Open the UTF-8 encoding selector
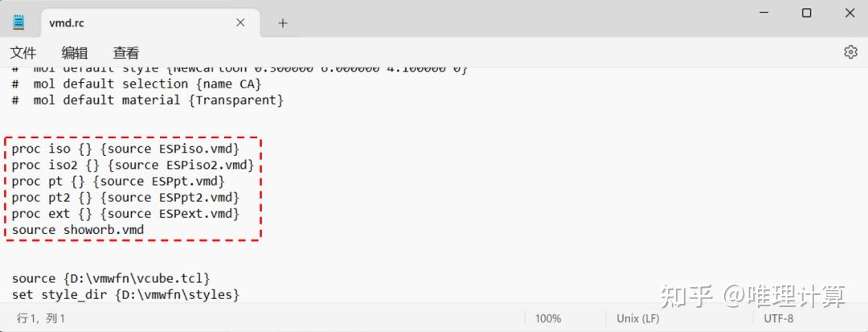 click(779, 318)
